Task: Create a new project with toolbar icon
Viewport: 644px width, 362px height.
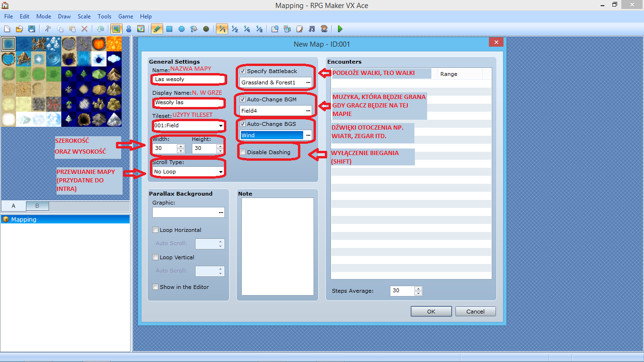Action: pyautogui.click(x=7, y=29)
